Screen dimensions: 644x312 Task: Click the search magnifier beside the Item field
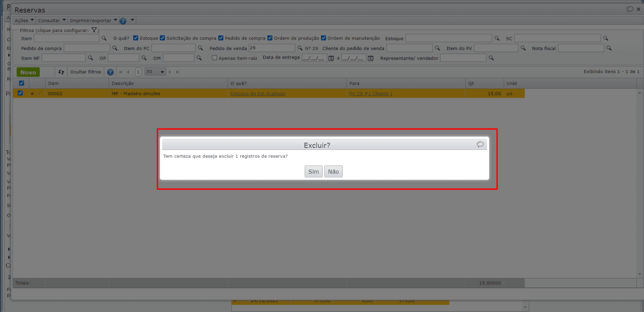coord(104,38)
